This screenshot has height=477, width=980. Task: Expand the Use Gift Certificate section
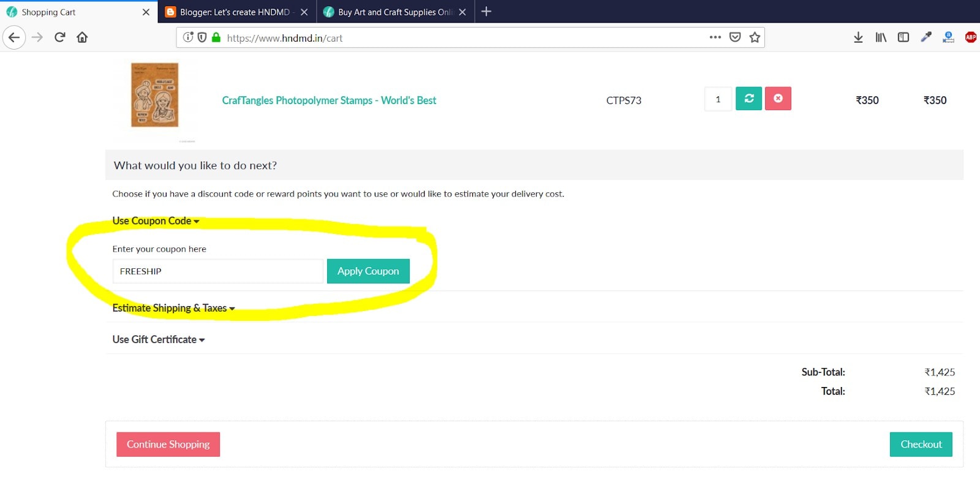158,339
